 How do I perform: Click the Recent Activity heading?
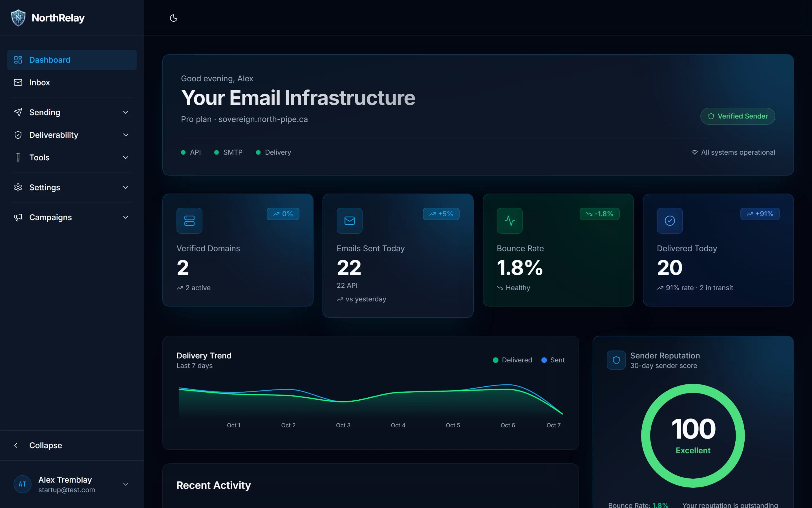(x=213, y=485)
